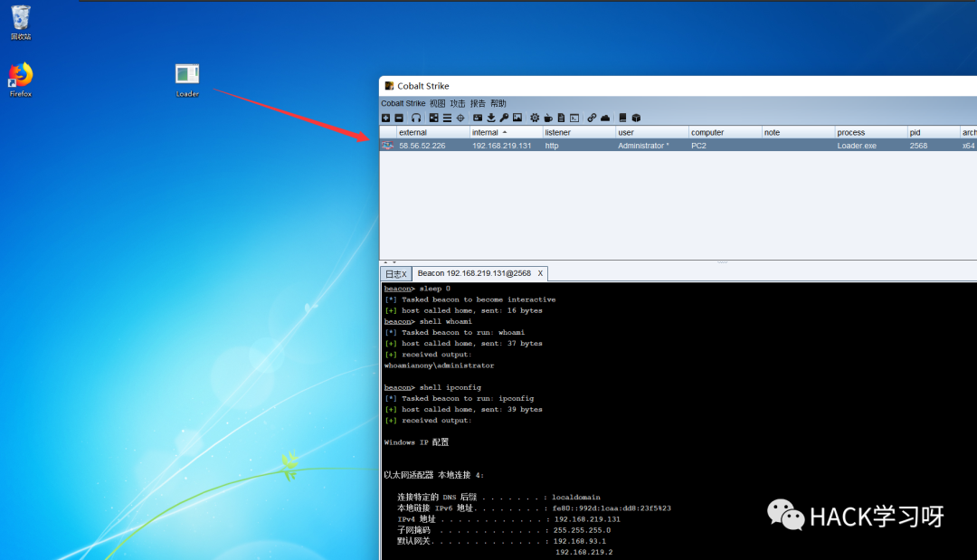
Task: Click the chain link Host File icon
Action: (x=592, y=118)
